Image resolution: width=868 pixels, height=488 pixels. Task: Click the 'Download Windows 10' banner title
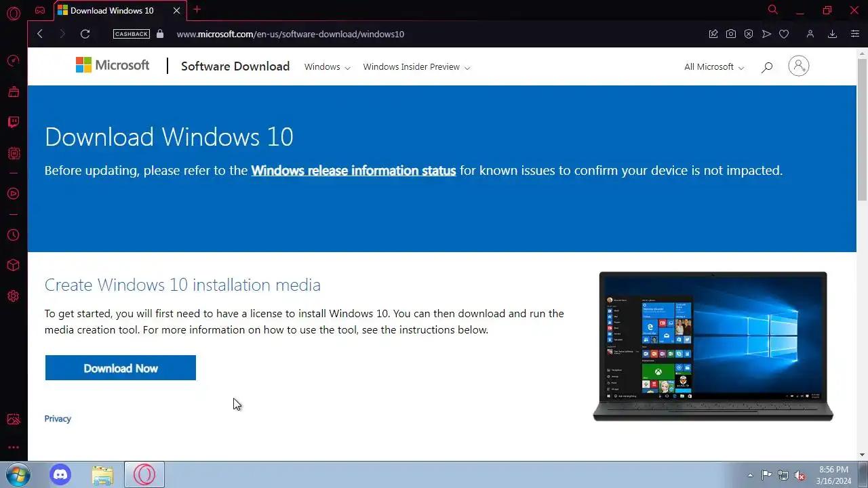coord(169,137)
